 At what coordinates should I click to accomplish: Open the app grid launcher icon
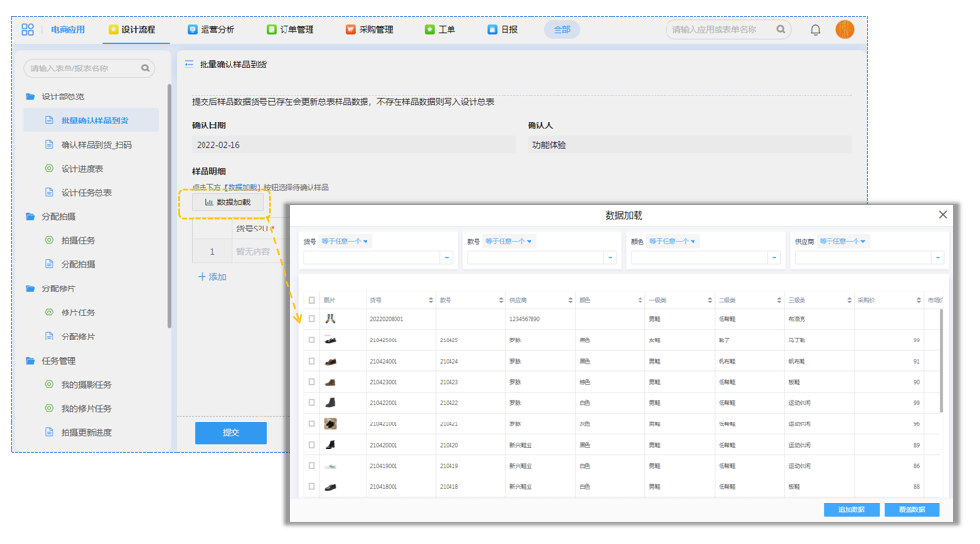(27, 30)
